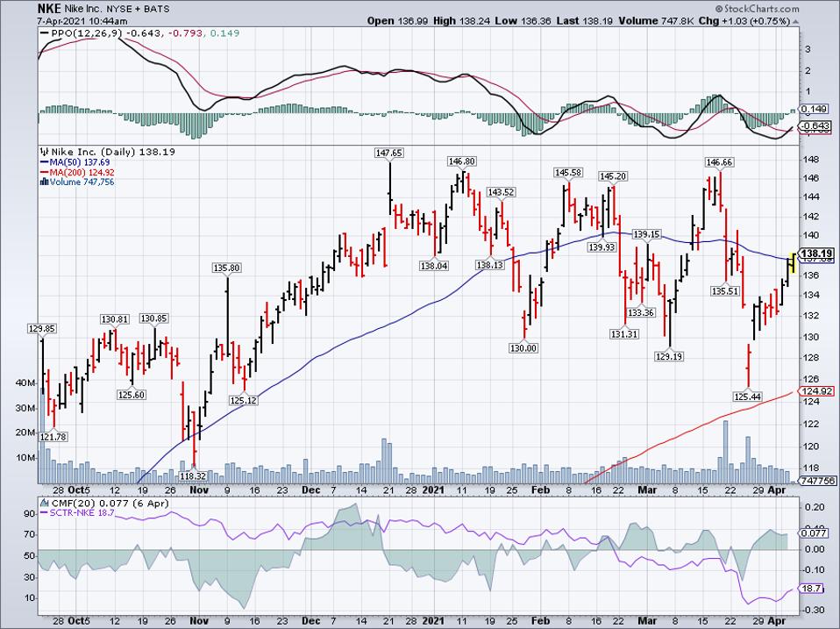Select the NKE ticker symbol in the header
840x629 pixels.
[49, 9]
